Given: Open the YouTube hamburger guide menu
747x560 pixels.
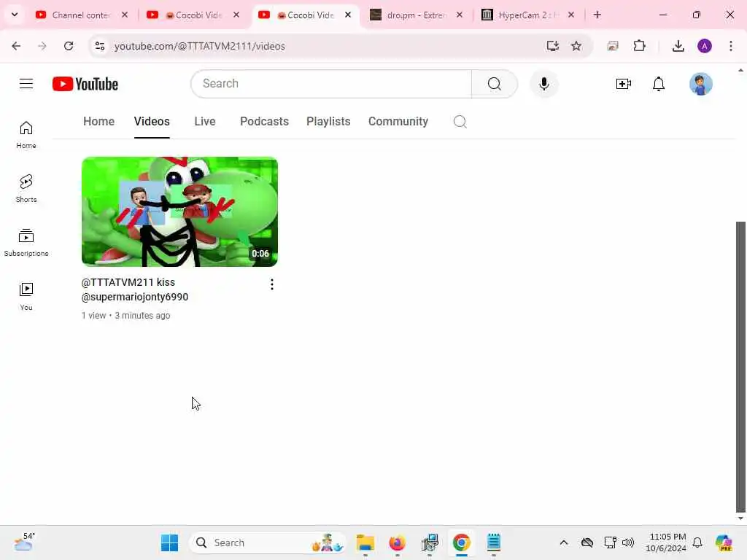Looking at the screenshot, I should 26,84.
